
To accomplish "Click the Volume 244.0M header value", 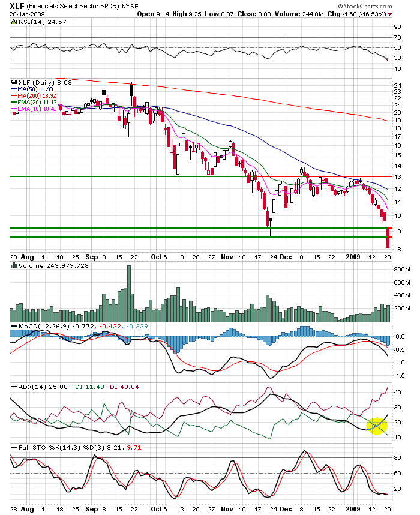I will (x=299, y=14).
